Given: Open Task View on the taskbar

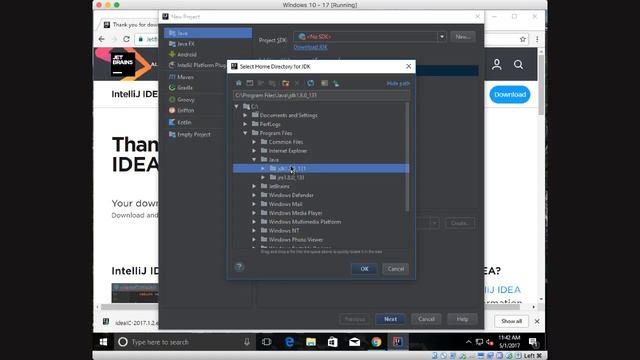Looking at the screenshot, I should [267, 342].
